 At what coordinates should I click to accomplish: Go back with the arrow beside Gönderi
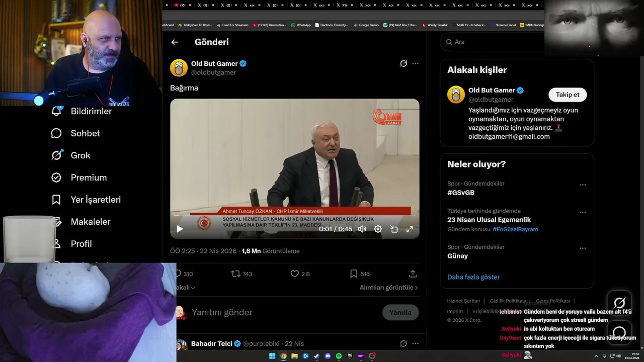pyautogui.click(x=175, y=42)
